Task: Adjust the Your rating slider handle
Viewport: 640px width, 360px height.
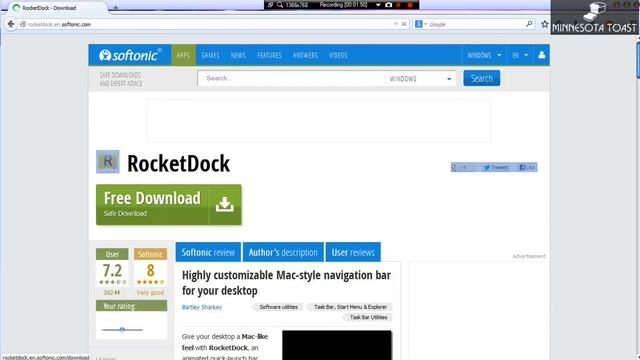Action: [122, 329]
